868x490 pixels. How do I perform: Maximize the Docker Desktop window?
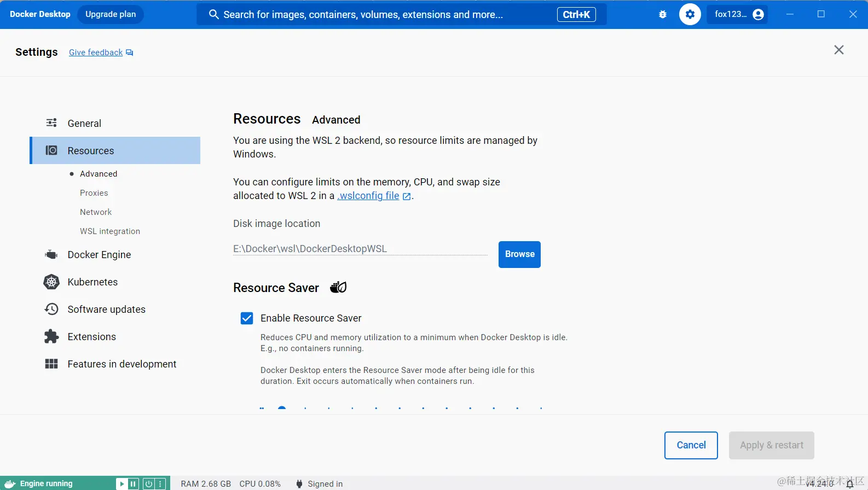(821, 14)
